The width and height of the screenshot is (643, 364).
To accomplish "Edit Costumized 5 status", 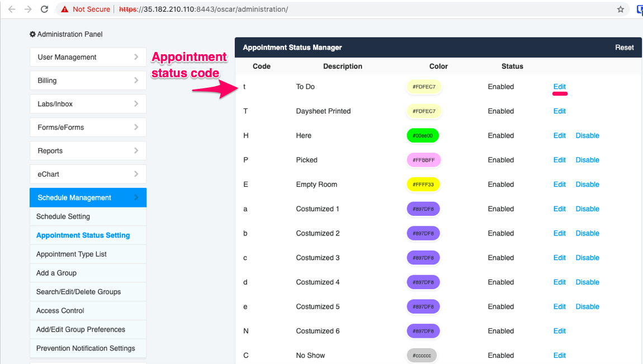I will click(559, 306).
